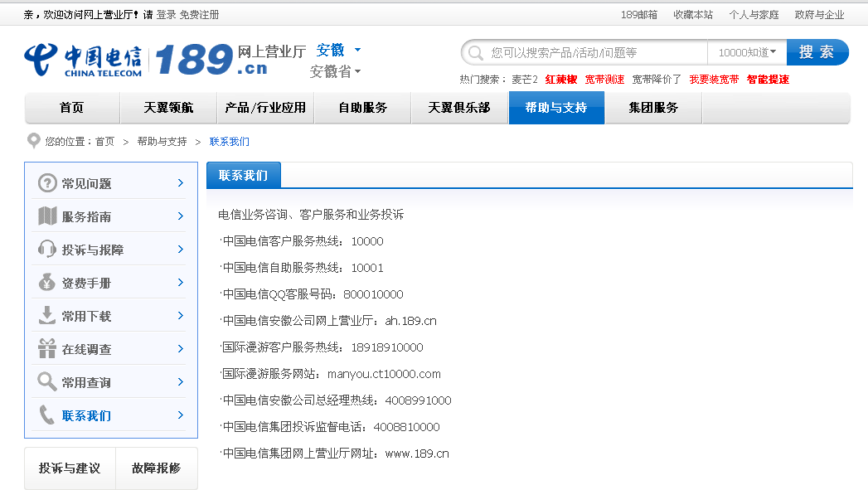The width and height of the screenshot is (868, 490).
Task: Click 联系我们 in breadcrumb
Action: [229, 142]
